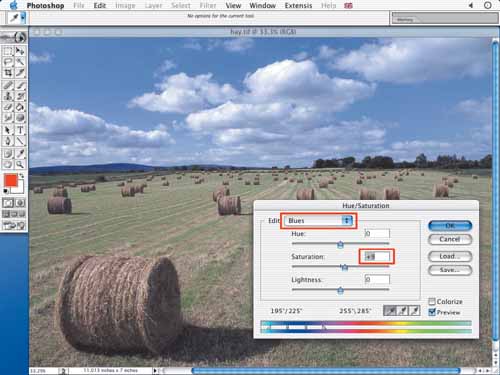Image resolution: width=500 pixels, height=375 pixels.
Task: Enable the Colorize checkbox
Action: (432, 301)
